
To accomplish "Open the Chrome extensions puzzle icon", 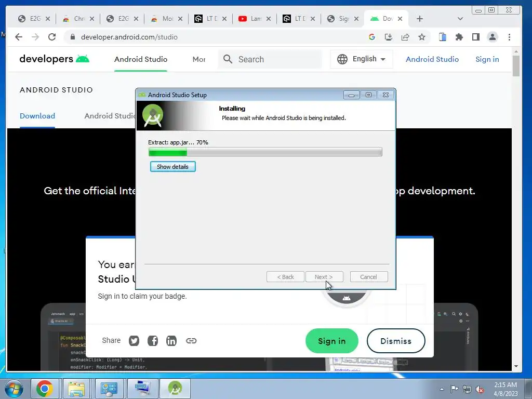I will tap(459, 37).
